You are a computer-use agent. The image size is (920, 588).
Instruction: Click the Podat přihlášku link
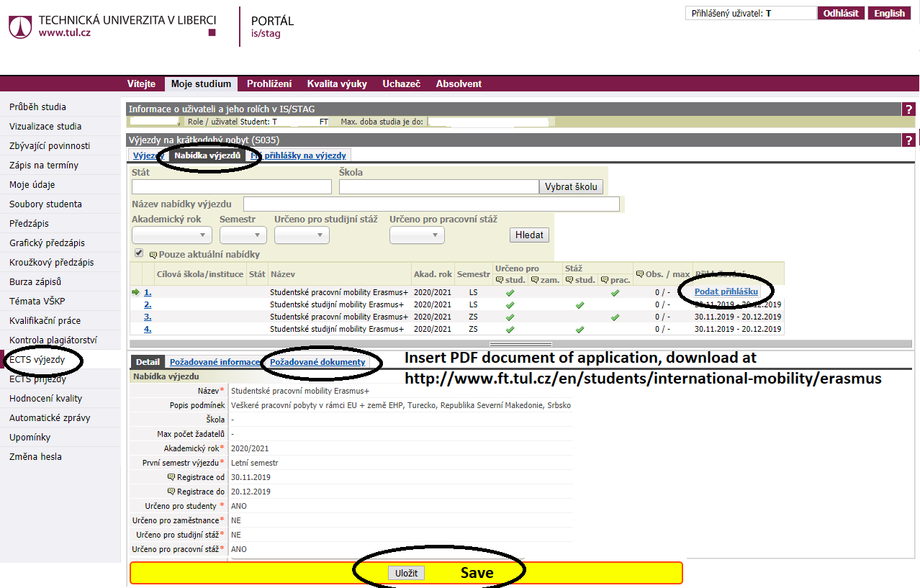pos(726,291)
